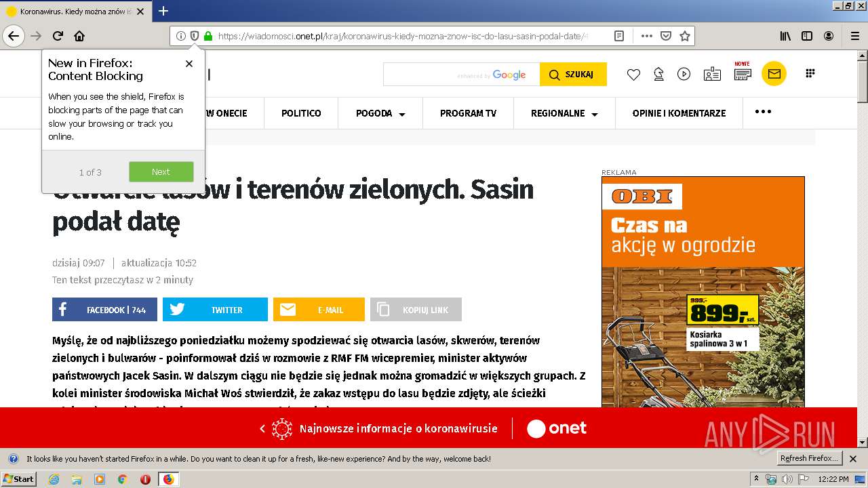
Task: Click the SZUKAJ search button
Action: coord(573,74)
